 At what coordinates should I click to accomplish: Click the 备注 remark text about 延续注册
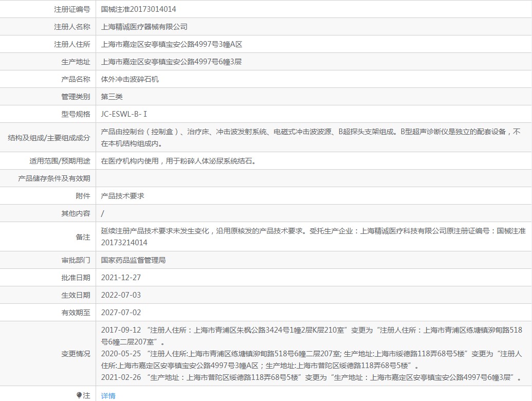(313, 236)
